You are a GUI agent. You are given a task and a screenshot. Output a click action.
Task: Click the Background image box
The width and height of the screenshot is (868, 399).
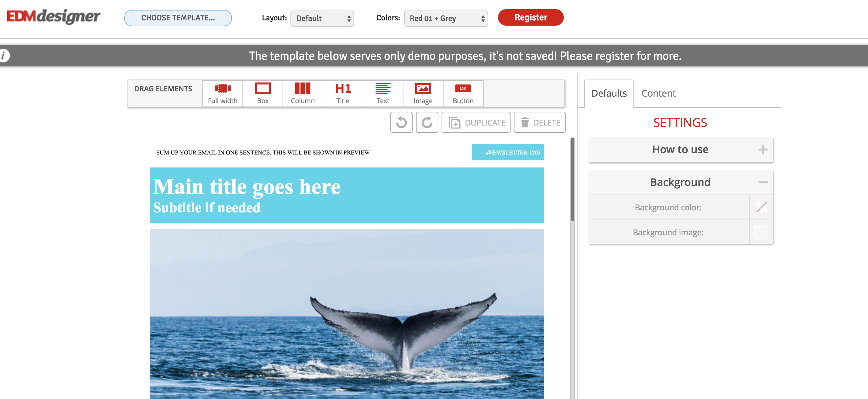pyautogui.click(x=760, y=232)
